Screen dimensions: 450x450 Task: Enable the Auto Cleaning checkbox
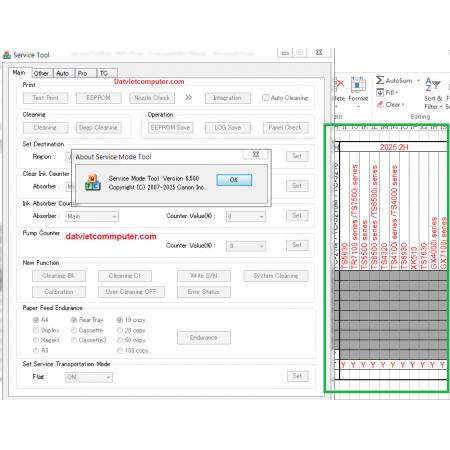click(x=265, y=98)
